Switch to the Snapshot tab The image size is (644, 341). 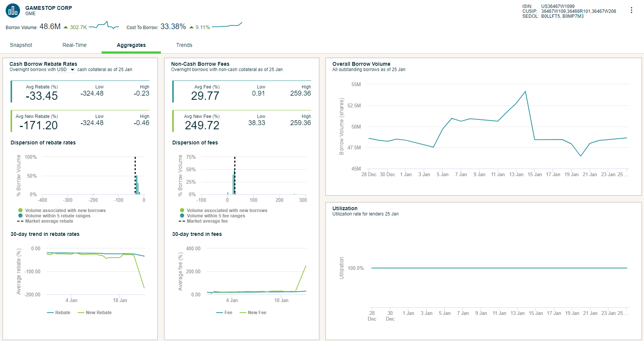pyautogui.click(x=21, y=45)
